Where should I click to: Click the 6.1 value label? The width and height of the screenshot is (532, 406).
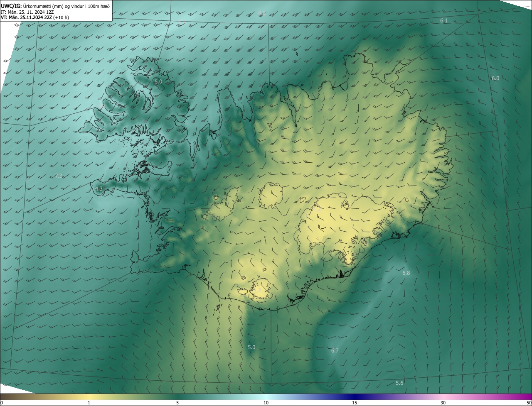[x=444, y=21]
